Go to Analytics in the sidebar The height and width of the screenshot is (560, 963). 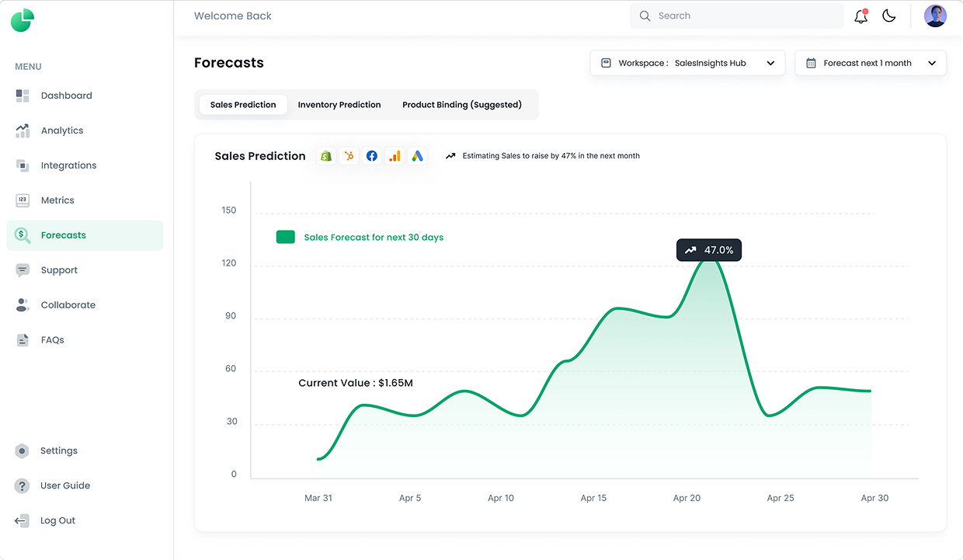(x=62, y=130)
